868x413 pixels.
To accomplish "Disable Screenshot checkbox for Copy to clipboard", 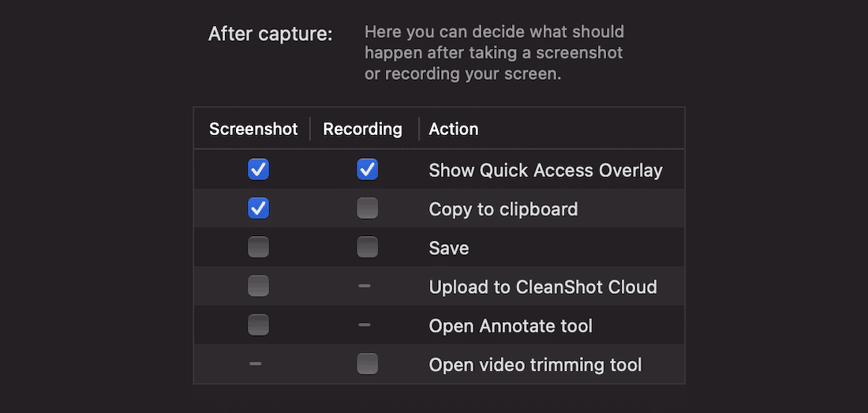I will 258,208.
